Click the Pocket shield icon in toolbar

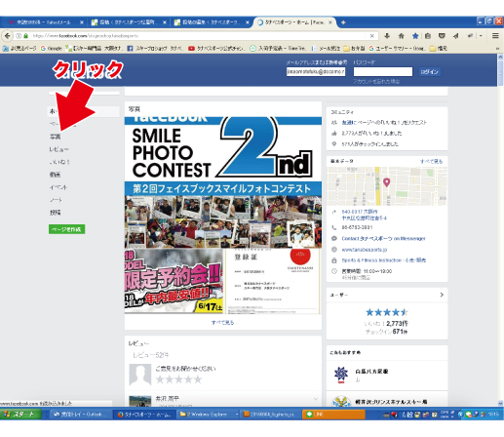coord(442,36)
